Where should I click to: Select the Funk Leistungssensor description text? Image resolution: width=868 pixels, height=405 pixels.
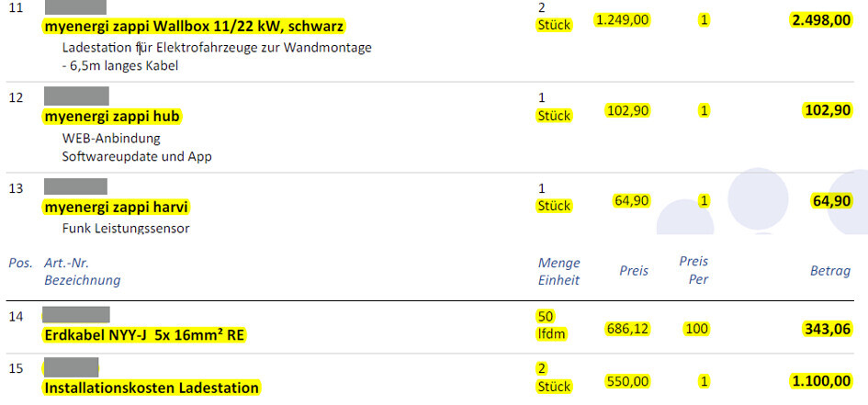coord(125,228)
